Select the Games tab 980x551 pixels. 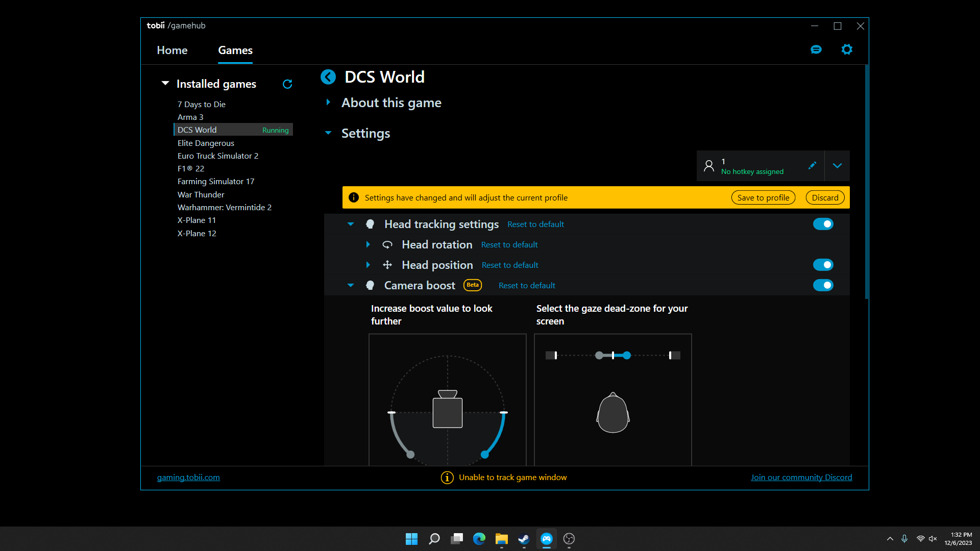point(235,50)
